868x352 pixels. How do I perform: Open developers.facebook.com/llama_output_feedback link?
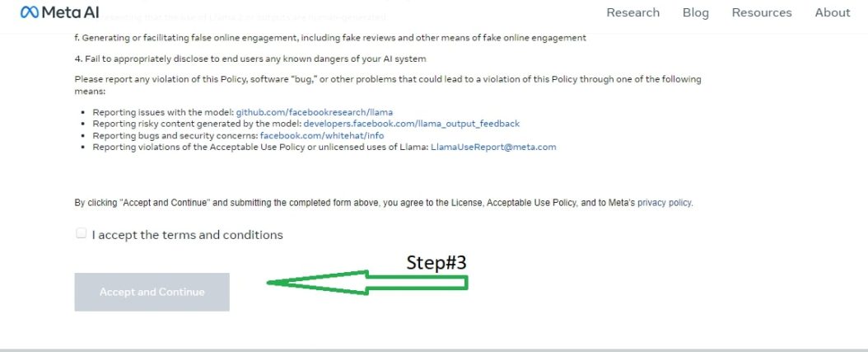[x=411, y=124]
